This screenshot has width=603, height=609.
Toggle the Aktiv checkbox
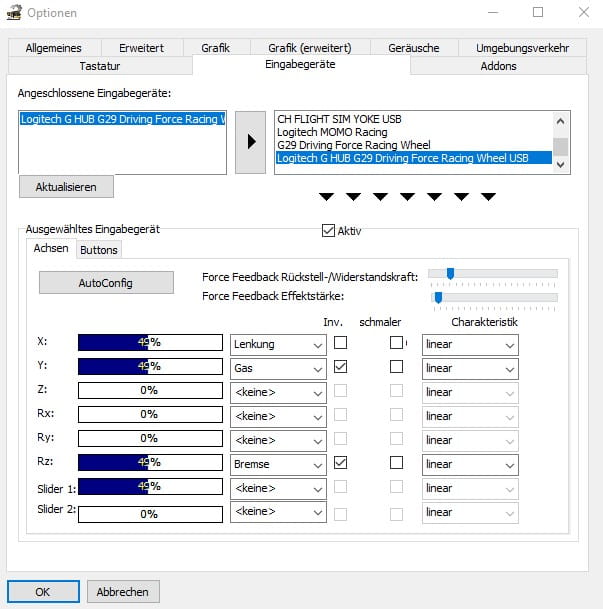(328, 230)
